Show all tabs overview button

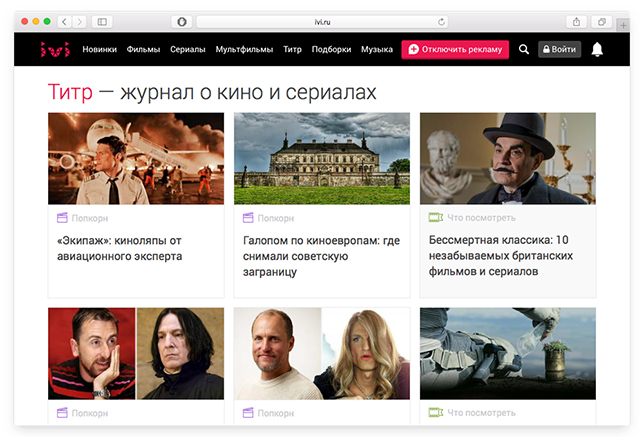pos(602,22)
